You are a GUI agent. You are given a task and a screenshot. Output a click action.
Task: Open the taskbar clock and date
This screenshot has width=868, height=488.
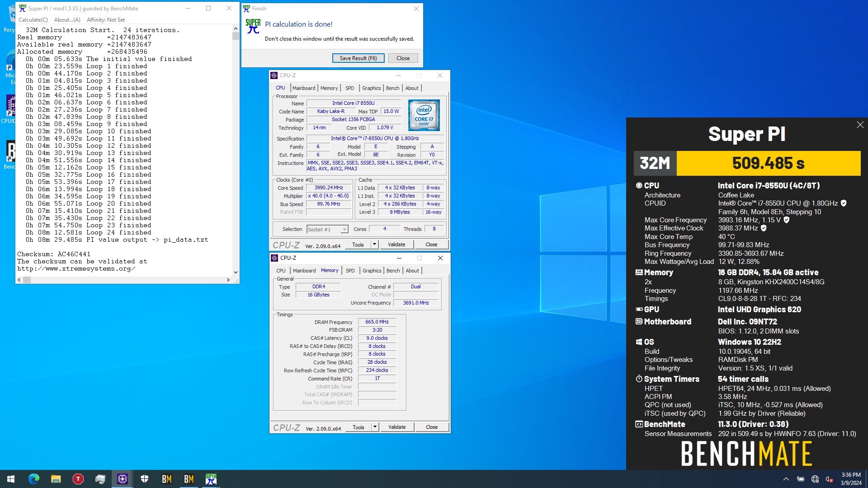click(x=851, y=479)
